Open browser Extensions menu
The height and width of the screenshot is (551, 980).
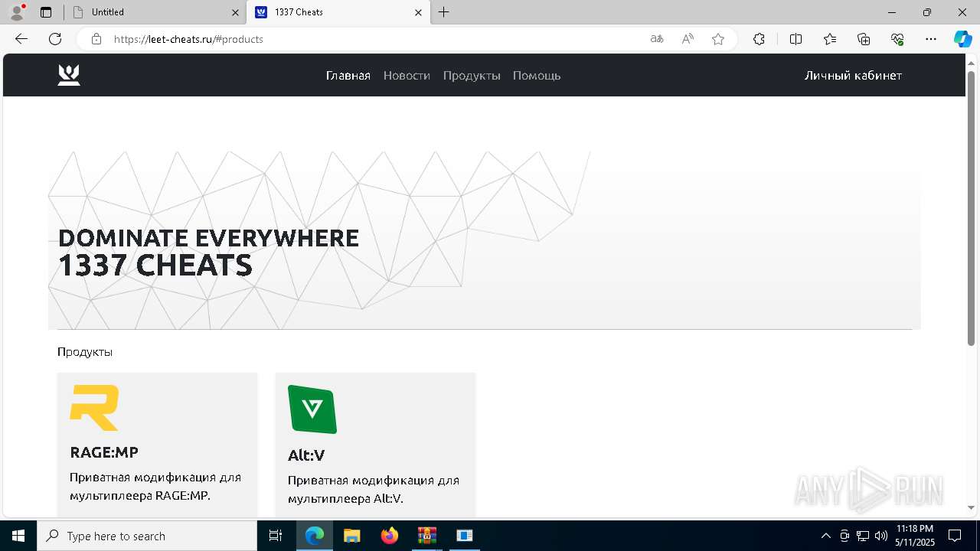tap(759, 39)
